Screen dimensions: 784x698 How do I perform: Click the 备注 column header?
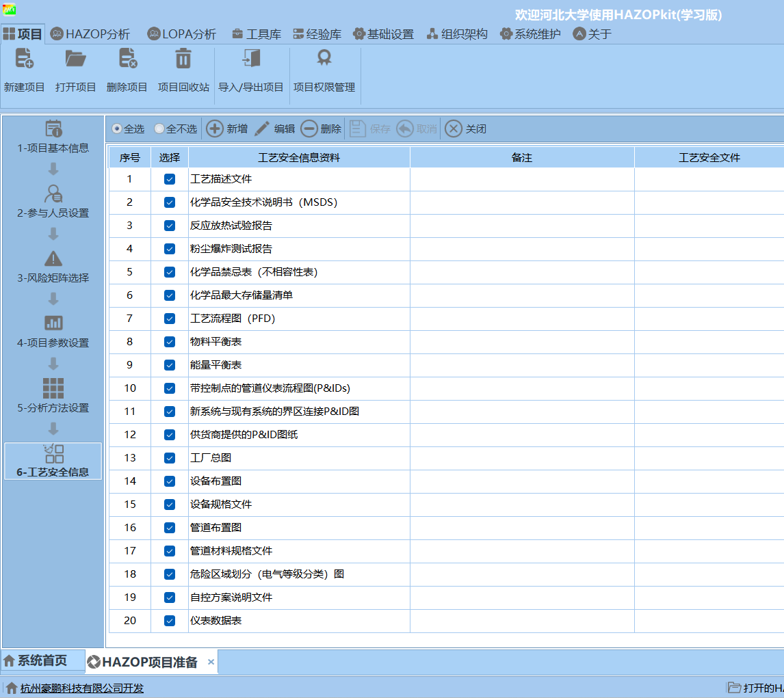click(x=522, y=158)
